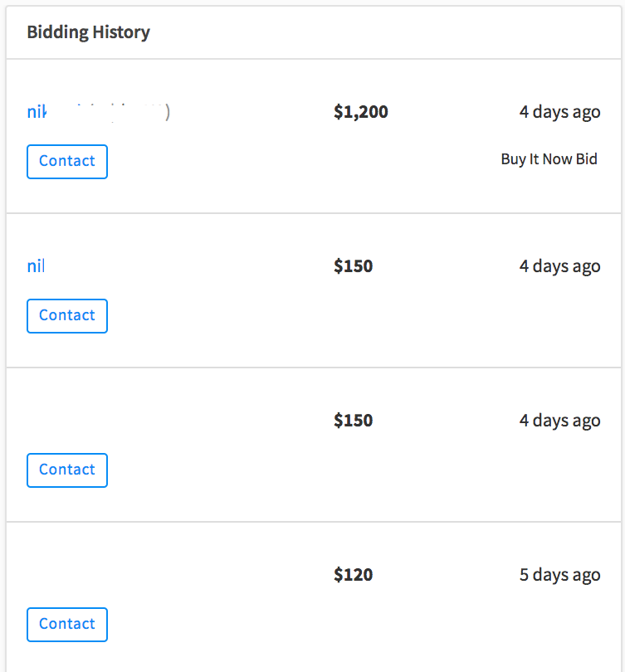Click the 'Bidding History' heading
This screenshot has width=625, height=672.
click(88, 32)
